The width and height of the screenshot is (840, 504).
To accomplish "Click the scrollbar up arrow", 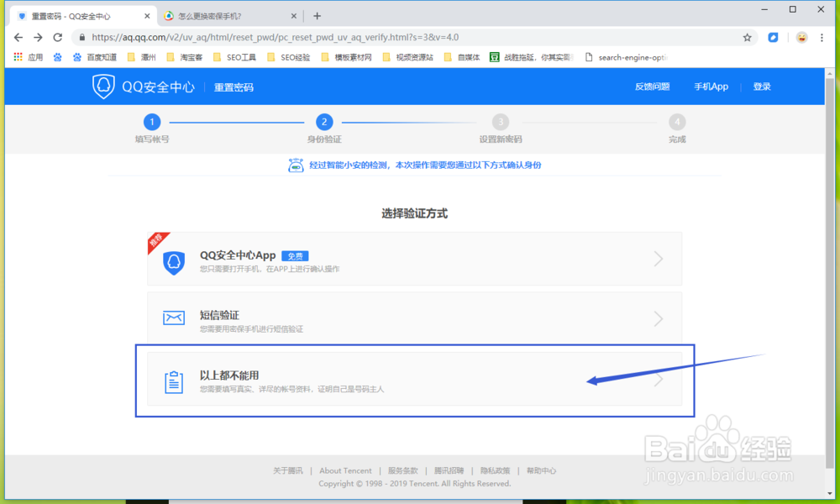I will [x=830, y=73].
